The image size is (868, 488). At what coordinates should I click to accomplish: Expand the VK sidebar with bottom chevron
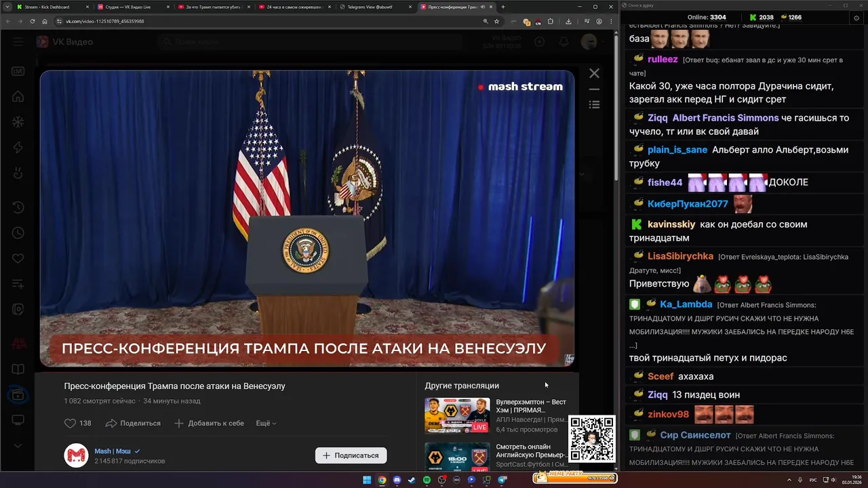pos(18,446)
